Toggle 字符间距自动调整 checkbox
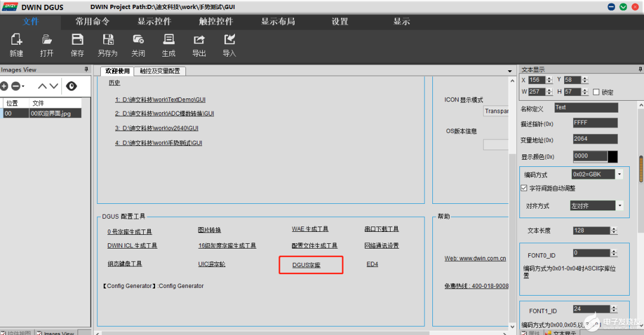The image size is (644, 335). click(x=524, y=188)
